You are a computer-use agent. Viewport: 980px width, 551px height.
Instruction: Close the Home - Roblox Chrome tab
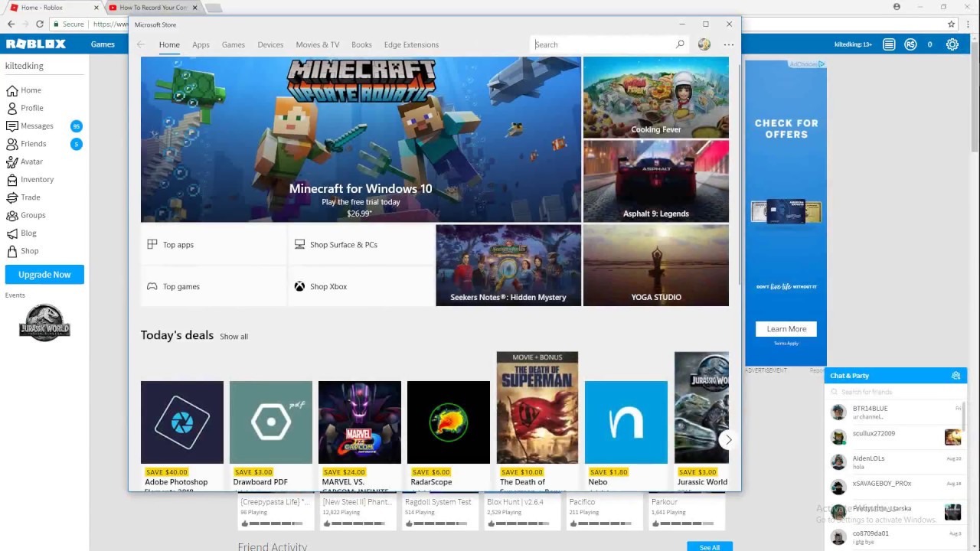coord(96,8)
